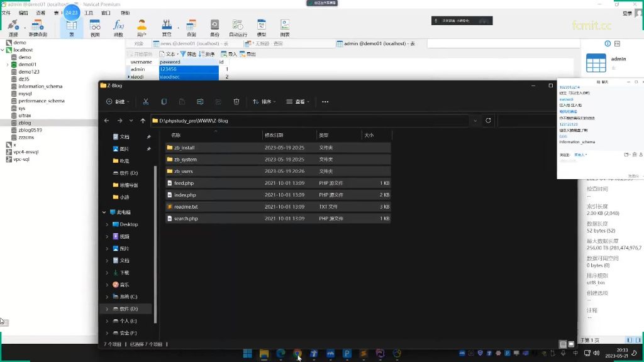Expand the Desktop node in Explorer sidebar

(107, 224)
